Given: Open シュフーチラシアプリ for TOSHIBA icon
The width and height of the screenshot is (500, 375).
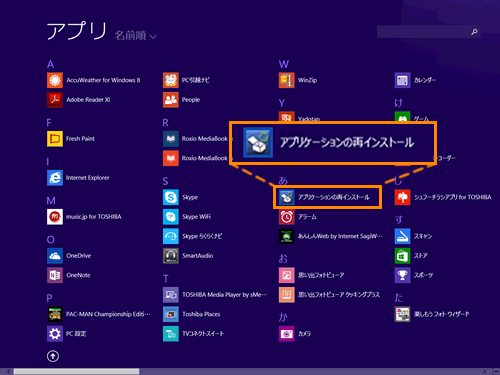Looking at the screenshot, I should point(402,197).
